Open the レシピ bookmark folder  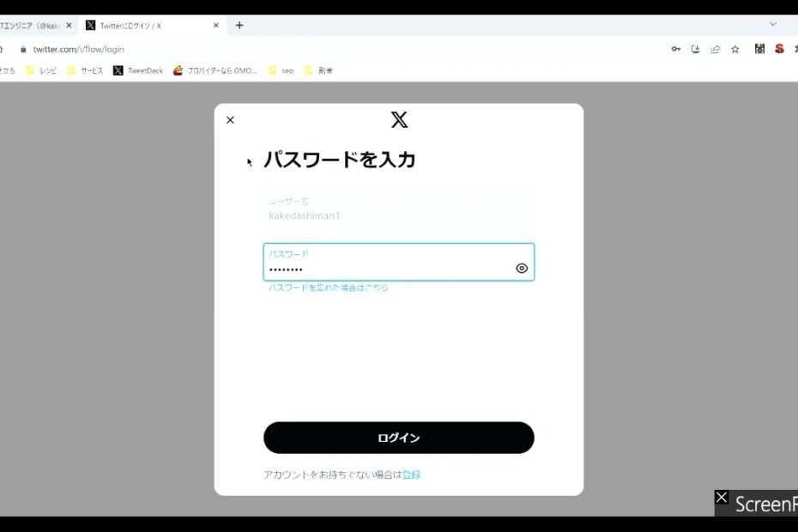[41, 71]
